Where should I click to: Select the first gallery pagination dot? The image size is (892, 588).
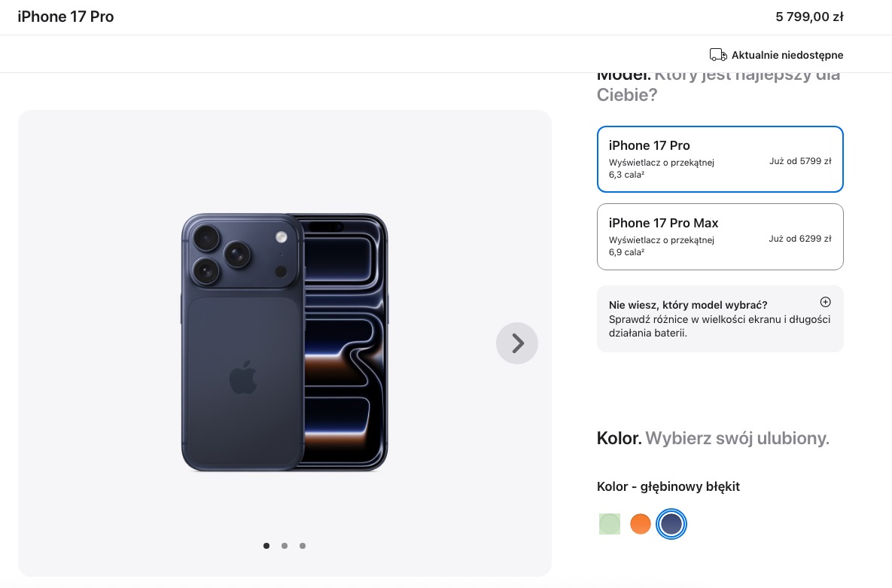point(266,546)
